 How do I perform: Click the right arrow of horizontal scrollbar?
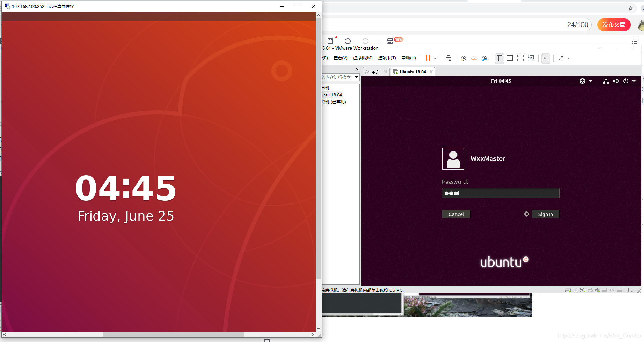[x=313, y=334]
